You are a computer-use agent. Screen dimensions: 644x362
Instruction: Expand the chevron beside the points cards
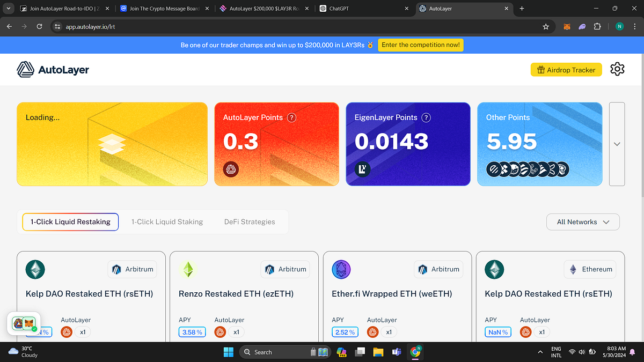(x=617, y=144)
